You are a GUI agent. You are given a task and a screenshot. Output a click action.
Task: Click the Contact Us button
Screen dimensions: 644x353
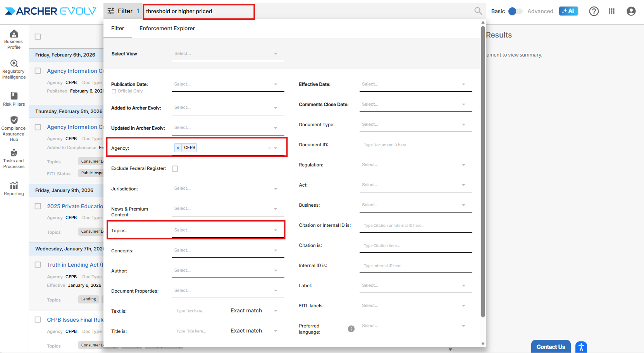tap(551, 347)
